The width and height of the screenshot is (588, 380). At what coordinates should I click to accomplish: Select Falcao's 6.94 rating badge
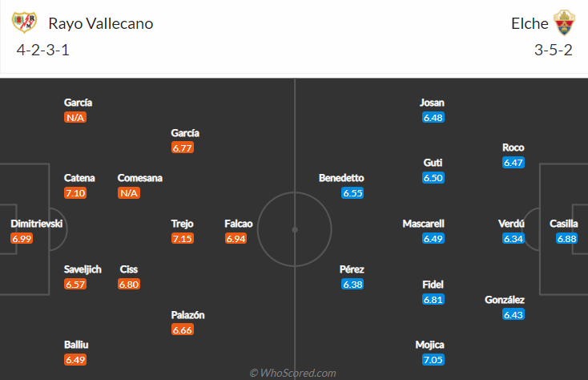coord(236,239)
